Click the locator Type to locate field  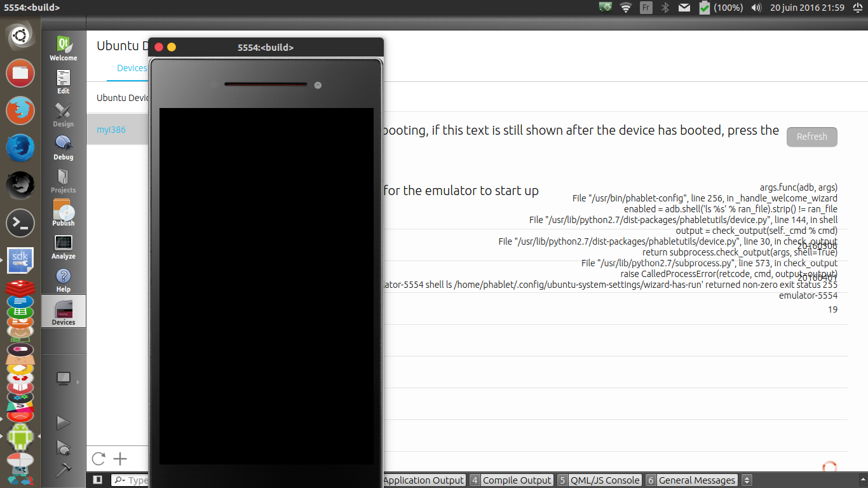tap(130, 480)
